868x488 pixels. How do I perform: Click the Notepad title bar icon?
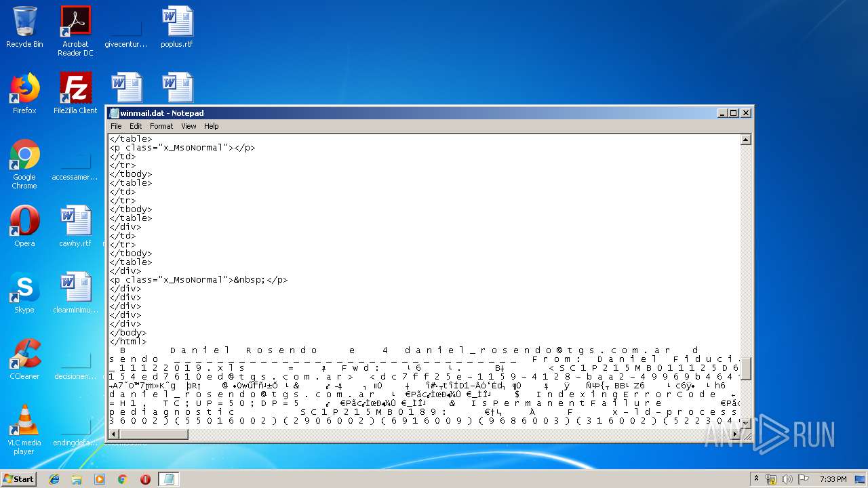pos(114,113)
